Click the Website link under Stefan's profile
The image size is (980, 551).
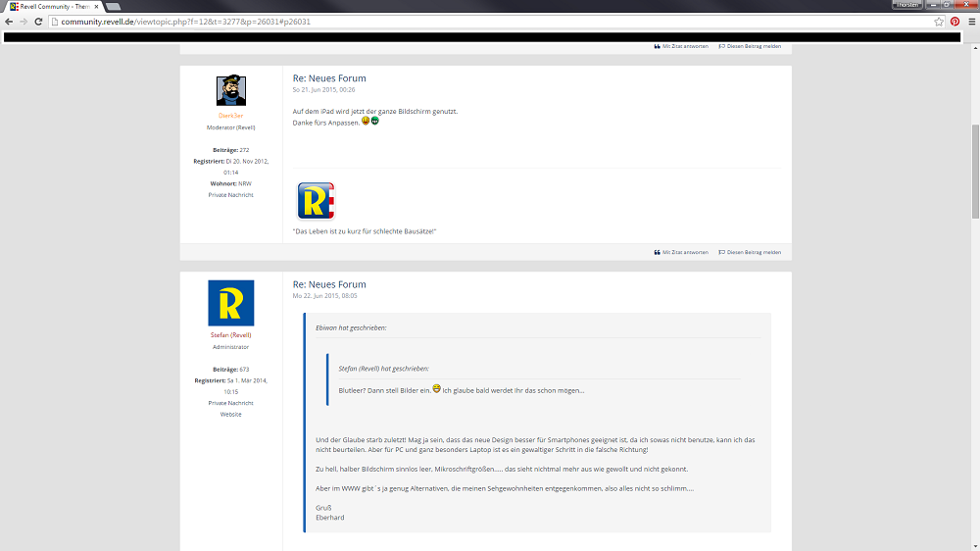coord(230,414)
